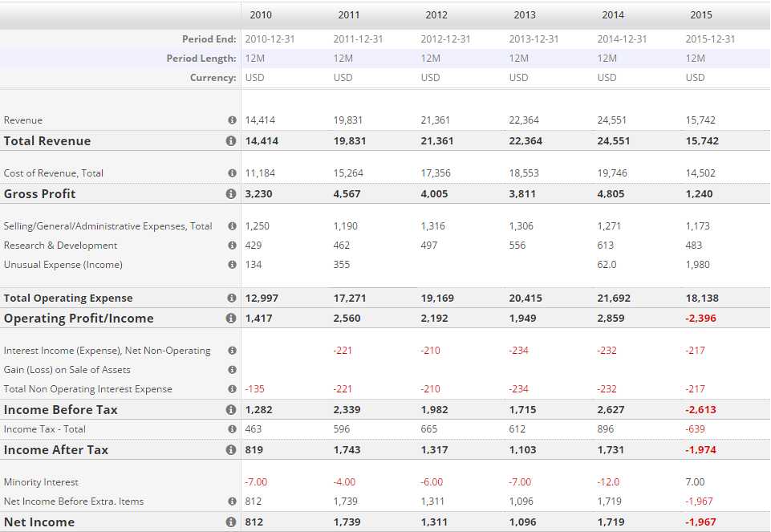Open info icon for Gain (Loss) on Sale of Assets

point(232,370)
